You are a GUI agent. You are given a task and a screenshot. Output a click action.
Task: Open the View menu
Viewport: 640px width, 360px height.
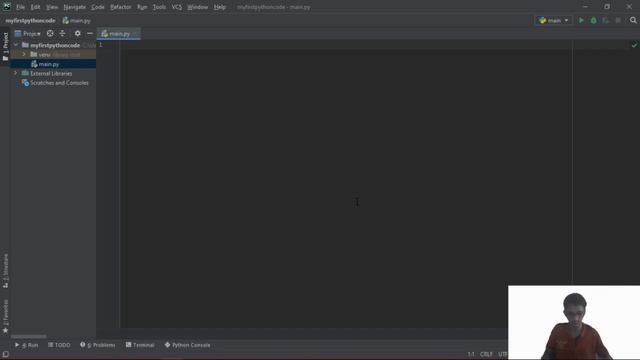coord(52,7)
